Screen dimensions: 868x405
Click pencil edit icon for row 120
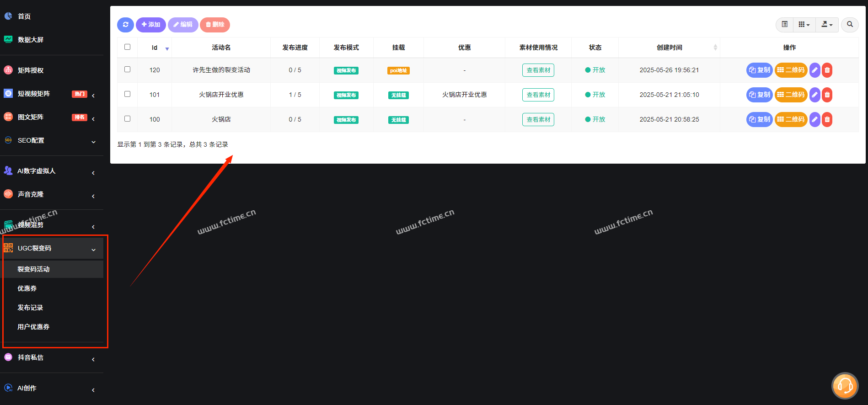[x=814, y=70]
